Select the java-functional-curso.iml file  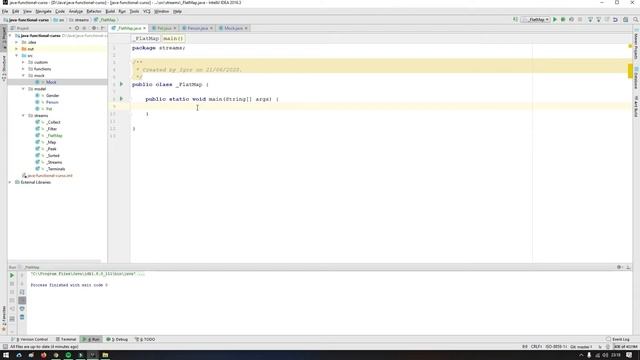click(x=50, y=176)
